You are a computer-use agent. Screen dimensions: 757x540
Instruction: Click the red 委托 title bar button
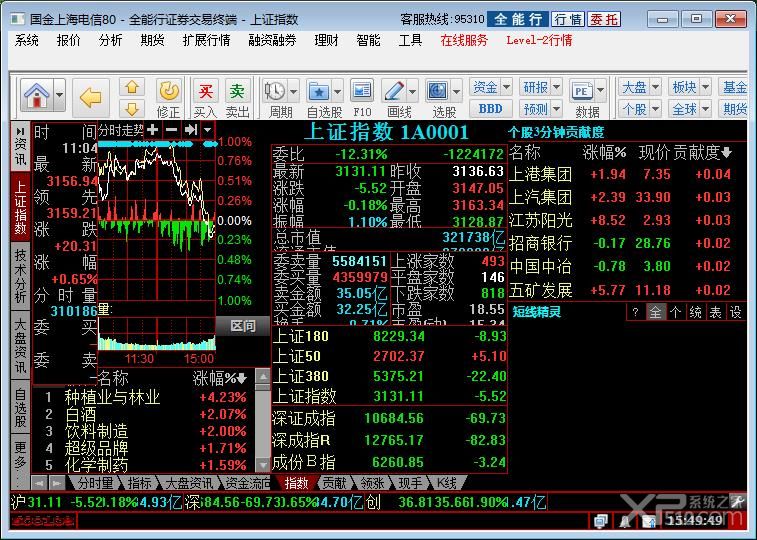coord(603,19)
